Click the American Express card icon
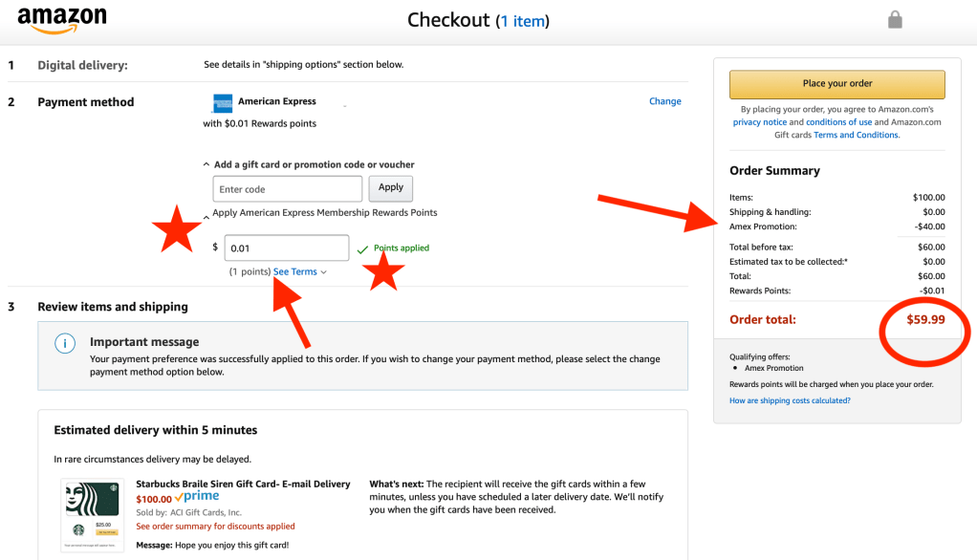Image resolution: width=977 pixels, height=560 pixels. (221, 103)
